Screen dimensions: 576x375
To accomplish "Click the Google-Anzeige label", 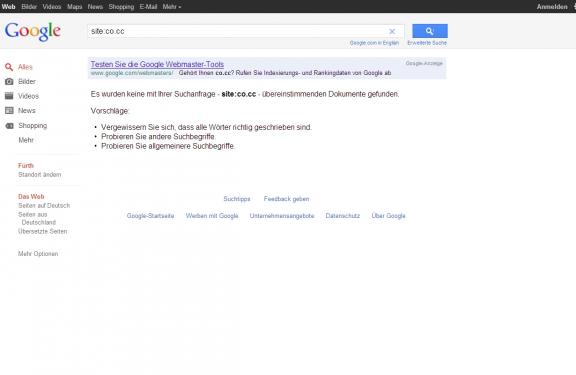I will pos(424,63).
